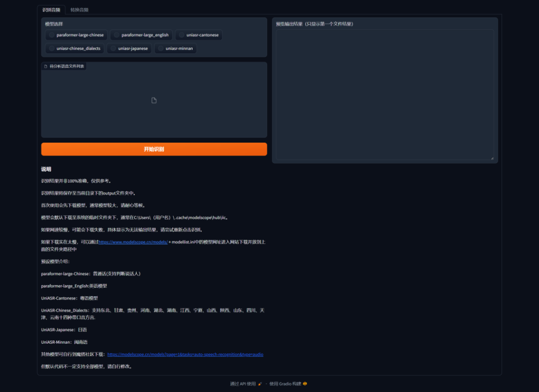Viewport: 539px width, 392px height.
Task: Open the 使用 Gradio 构建 footer link
Action: click(x=285, y=384)
